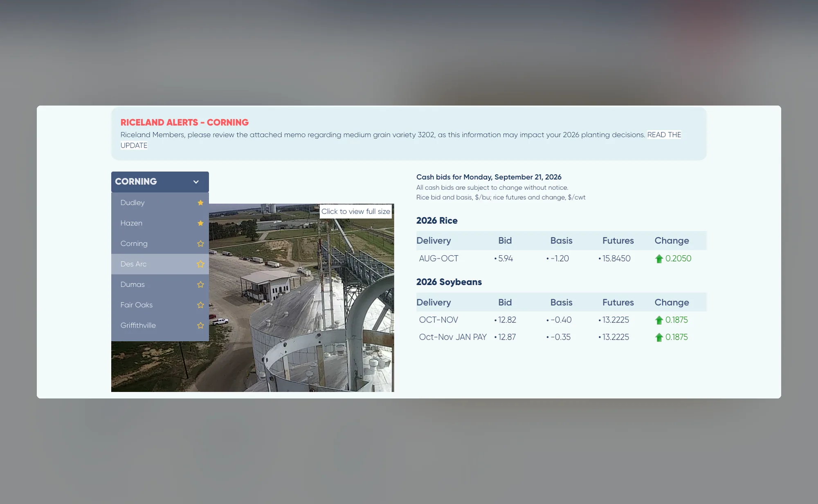Collapse the CORNING location dropdown

click(x=160, y=182)
